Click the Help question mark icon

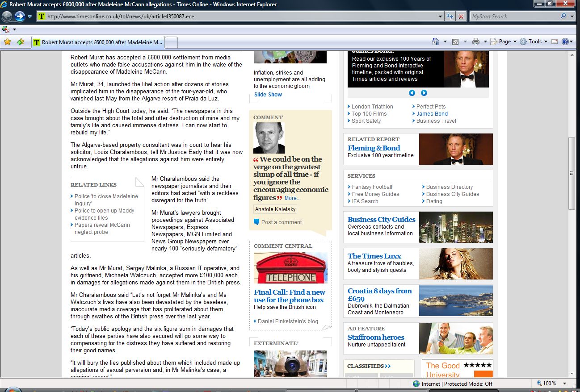[565, 42]
